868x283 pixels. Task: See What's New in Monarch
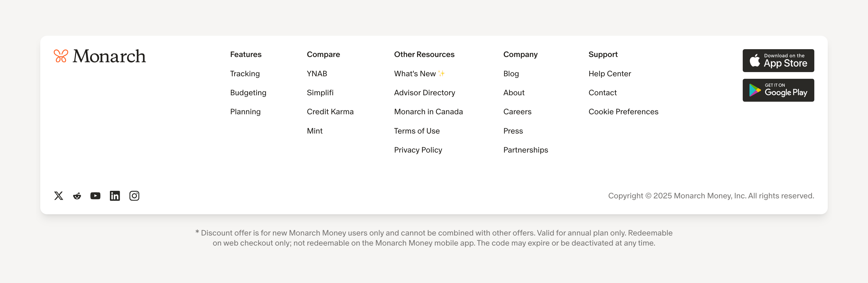(419, 73)
